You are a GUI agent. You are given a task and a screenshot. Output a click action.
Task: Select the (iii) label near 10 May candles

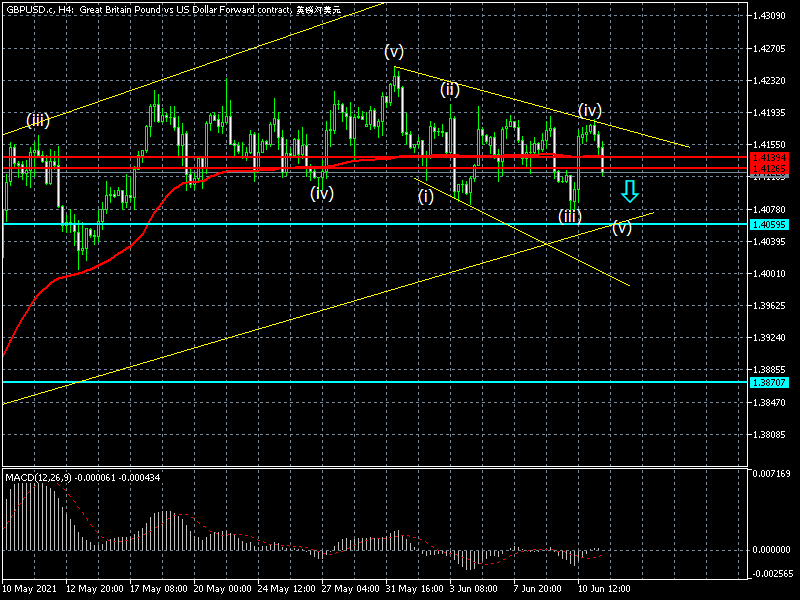pyautogui.click(x=39, y=121)
